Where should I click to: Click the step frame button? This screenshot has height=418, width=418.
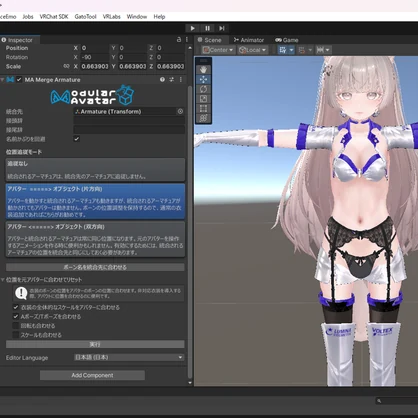pyautogui.click(x=222, y=28)
